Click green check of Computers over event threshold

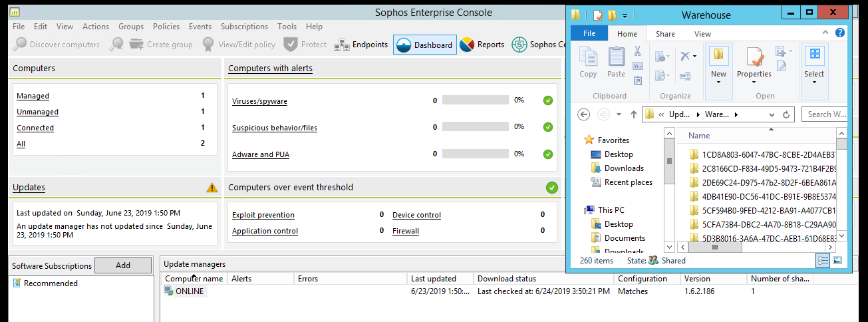[x=551, y=188]
